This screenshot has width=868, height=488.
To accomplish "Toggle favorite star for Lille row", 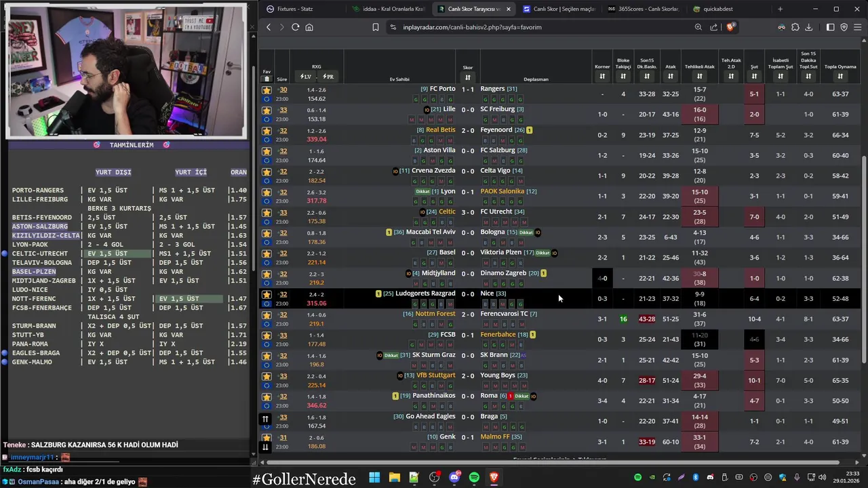I will [x=267, y=110].
